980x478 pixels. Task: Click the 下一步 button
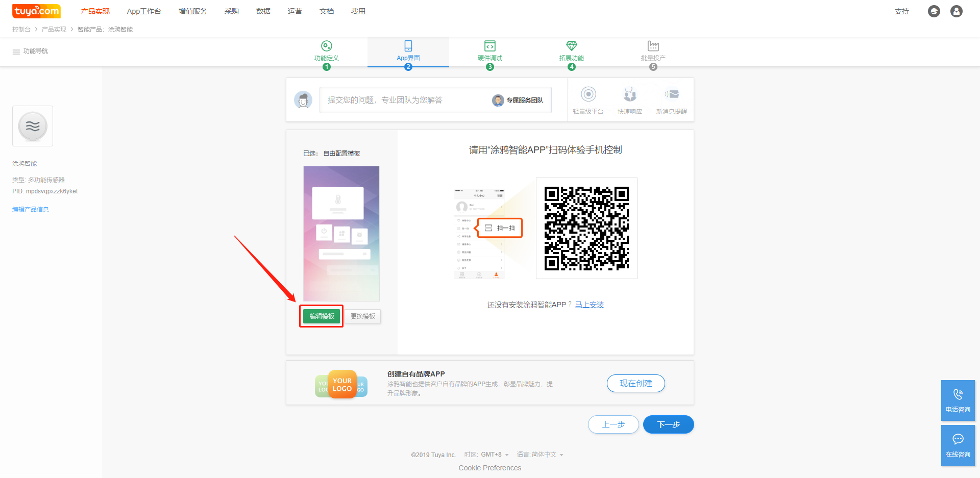tap(669, 424)
